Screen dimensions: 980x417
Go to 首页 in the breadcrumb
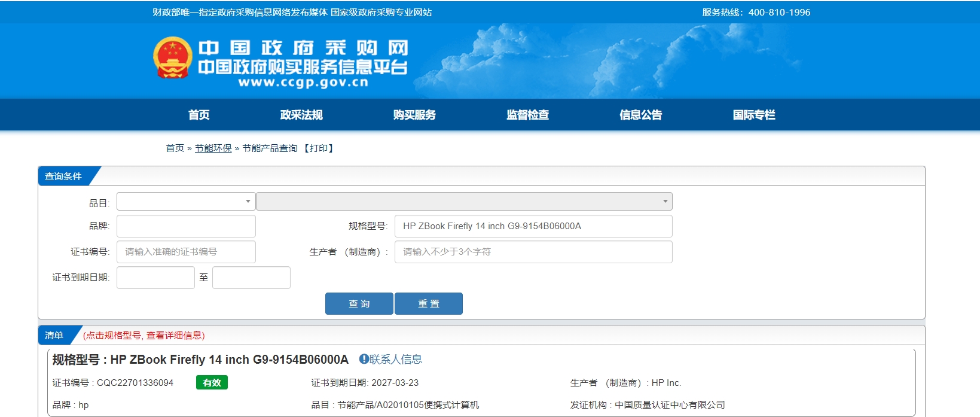coord(175,148)
